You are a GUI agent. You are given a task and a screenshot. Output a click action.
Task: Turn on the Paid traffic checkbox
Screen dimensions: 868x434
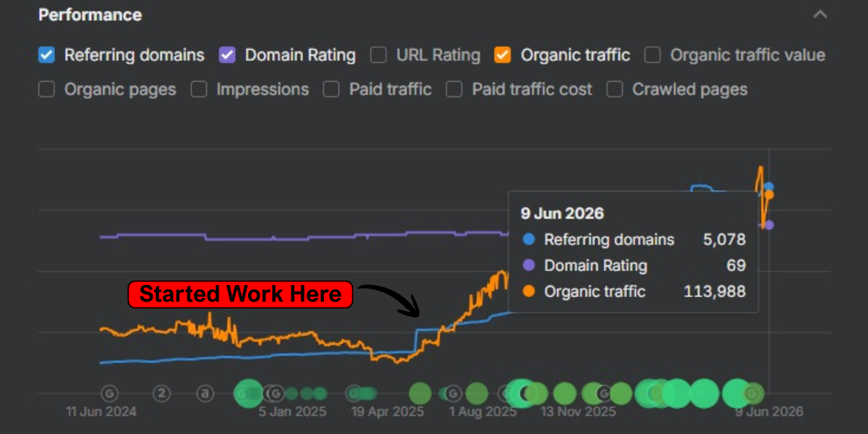tap(331, 90)
